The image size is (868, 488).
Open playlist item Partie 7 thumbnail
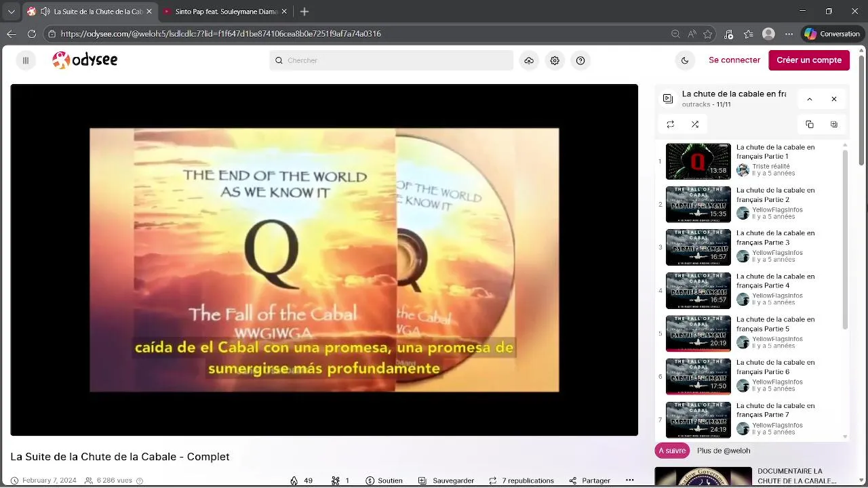(698, 420)
